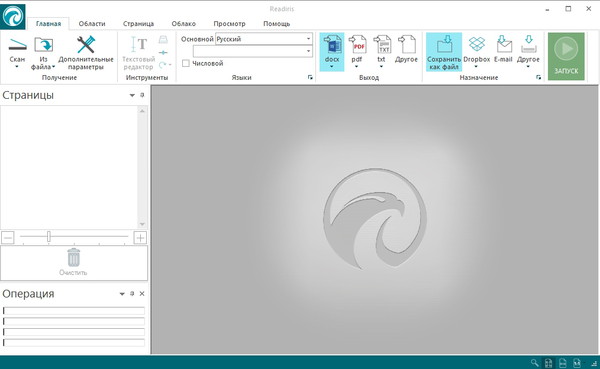Choose txt output format icon
600x369 pixels.
click(382, 45)
